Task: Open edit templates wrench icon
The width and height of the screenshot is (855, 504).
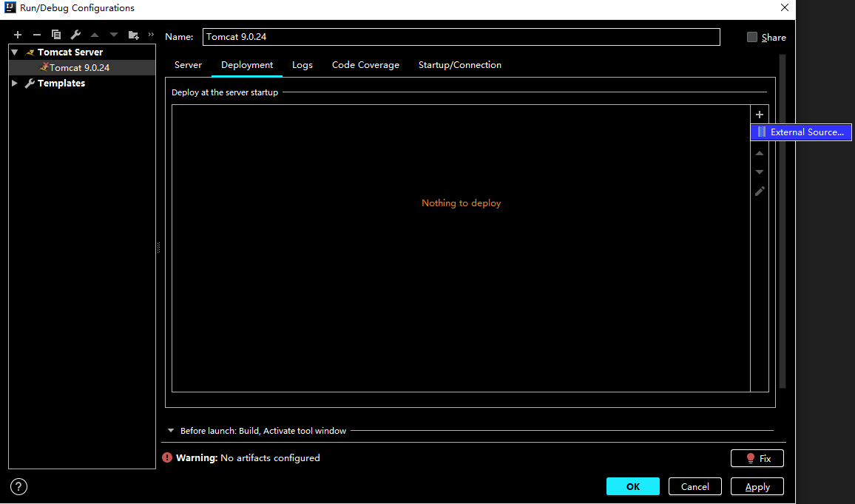Action: pyautogui.click(x=75, y=35)
